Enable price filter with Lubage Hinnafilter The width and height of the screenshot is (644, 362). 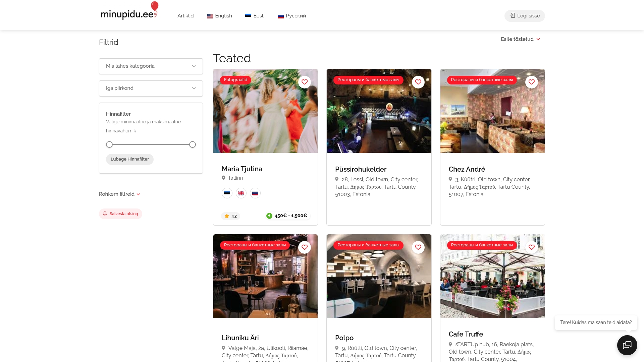129,159
